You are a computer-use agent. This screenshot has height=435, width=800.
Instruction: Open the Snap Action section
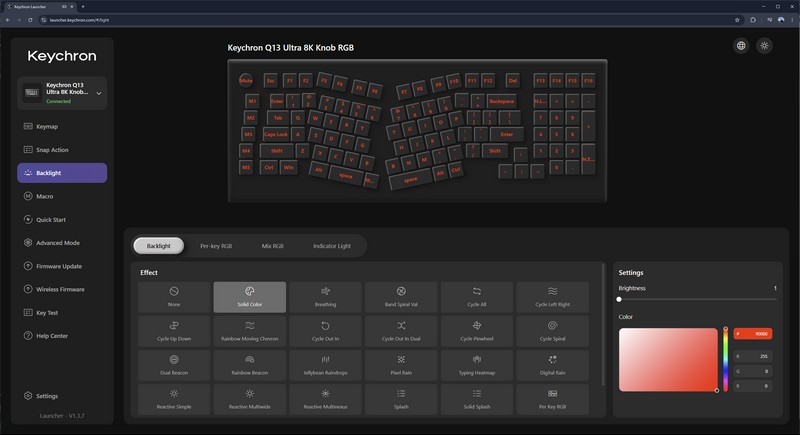pos(62,149)
